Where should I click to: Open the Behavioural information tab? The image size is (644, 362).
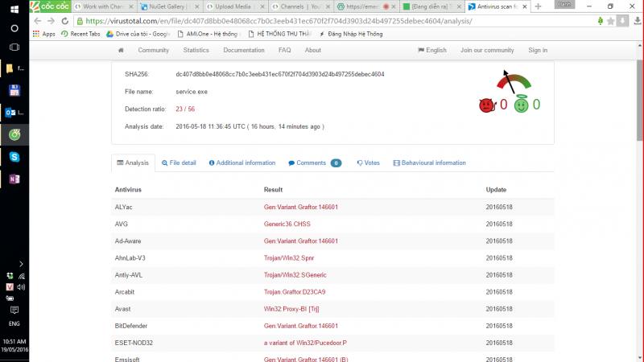click(x=430, y=163)
